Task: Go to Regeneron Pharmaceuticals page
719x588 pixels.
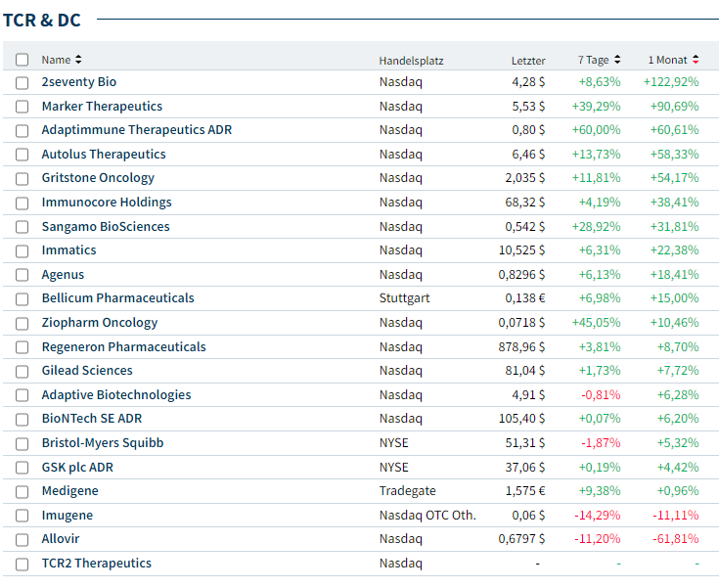Action: (x=123, y=346)
